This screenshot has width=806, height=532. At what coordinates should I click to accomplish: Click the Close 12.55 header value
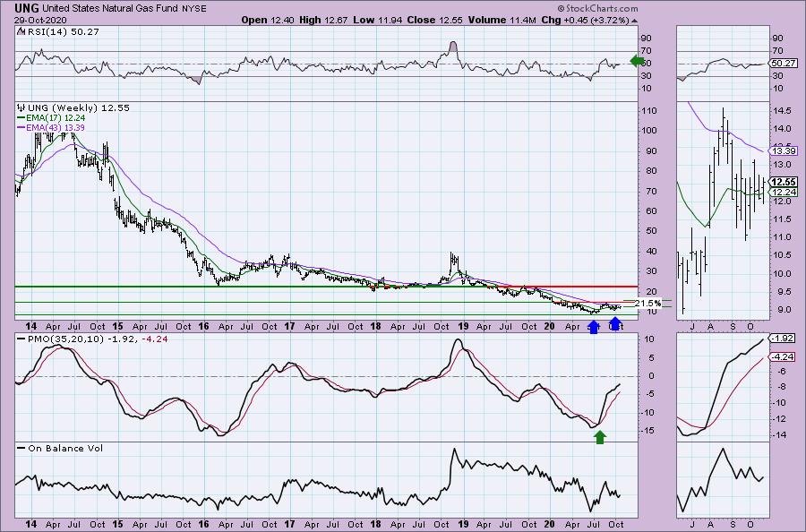click(434, 20)
